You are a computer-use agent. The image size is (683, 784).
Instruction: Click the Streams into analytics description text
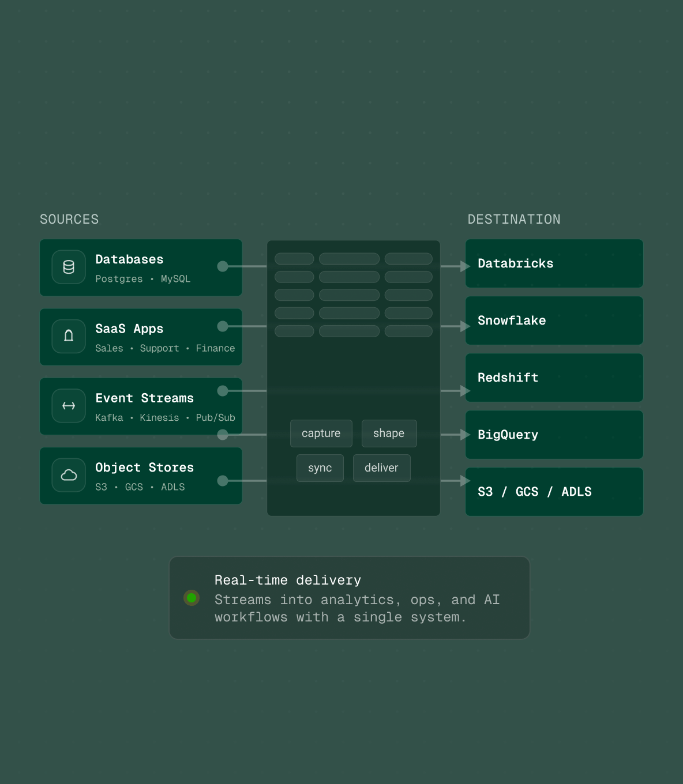[x=357, y=609]
